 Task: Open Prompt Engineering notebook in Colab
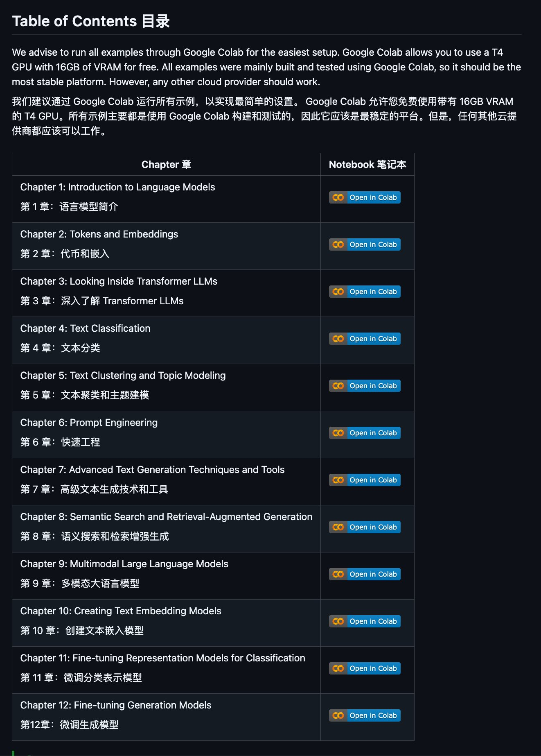[x=365, y=433]
